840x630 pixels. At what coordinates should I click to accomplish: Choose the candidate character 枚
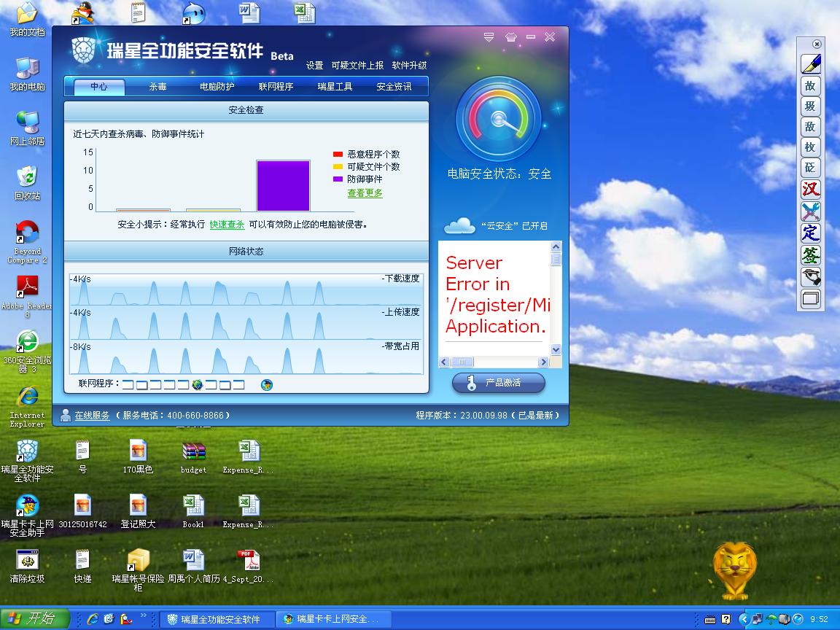pyautogui.click(x=811, y=147)
